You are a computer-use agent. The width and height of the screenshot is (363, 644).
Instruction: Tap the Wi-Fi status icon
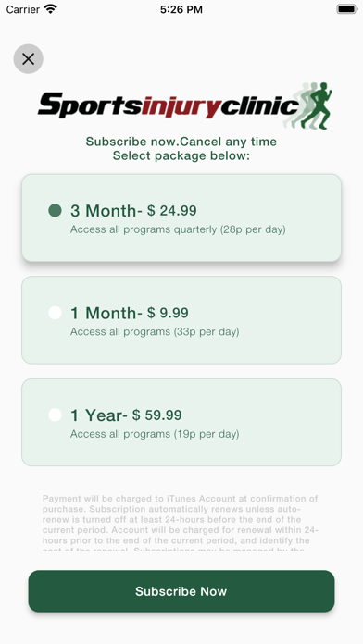51,9
